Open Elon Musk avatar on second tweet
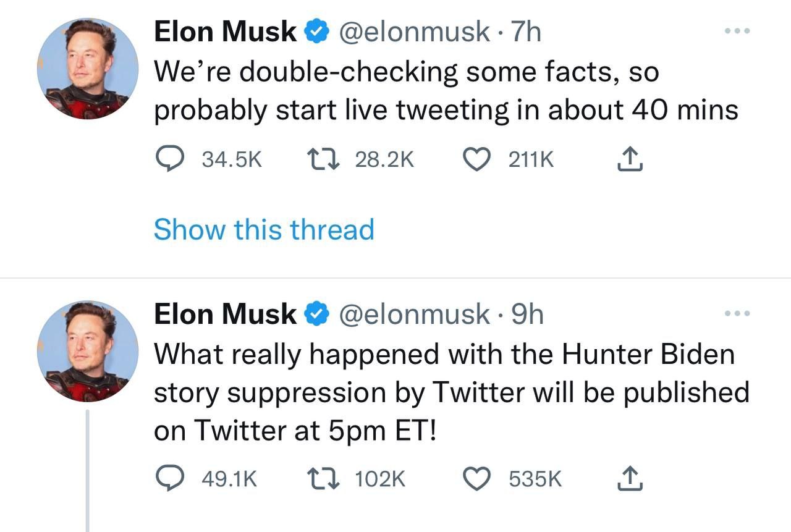The width and height of the screenshot is (791, 532). pos(87,351)
